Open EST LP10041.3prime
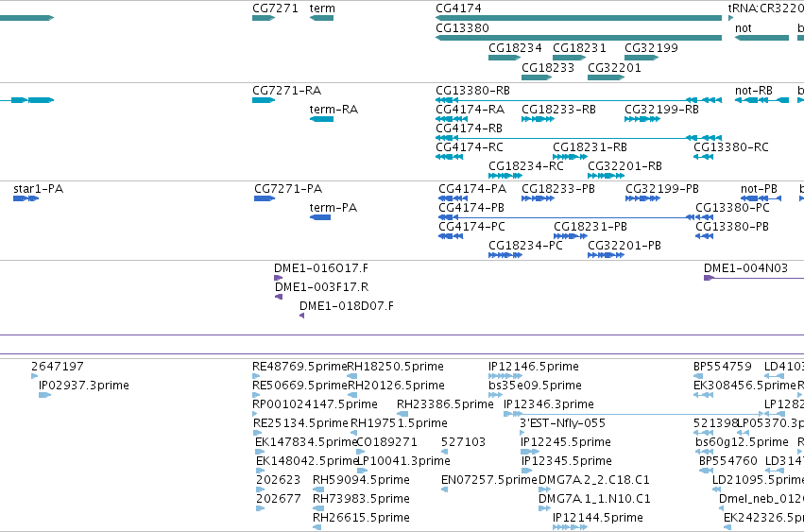Screen dimensions: 804x532 [x=403, y=462]
